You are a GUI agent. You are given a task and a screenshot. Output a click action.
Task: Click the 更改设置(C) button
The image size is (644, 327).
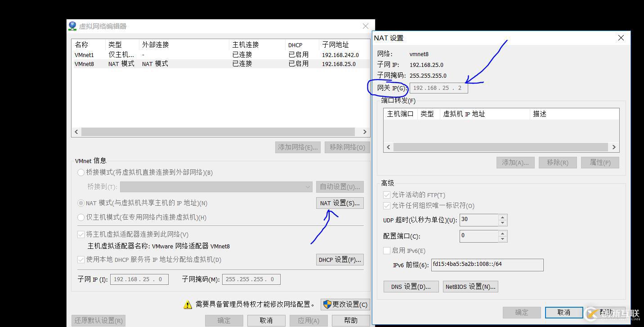click(x=345, y=305)
